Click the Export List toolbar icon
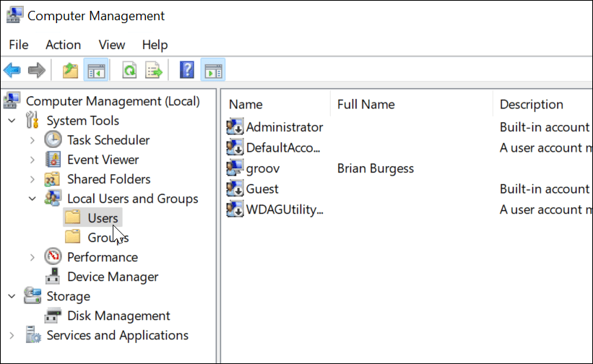593x364 pixels. [153, 70]
